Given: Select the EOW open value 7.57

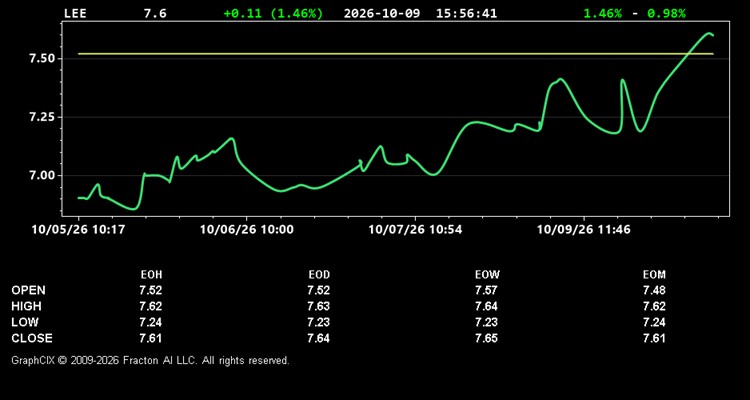Looking at the screenshot, I should pyautogui.click(x=487, y=290).
